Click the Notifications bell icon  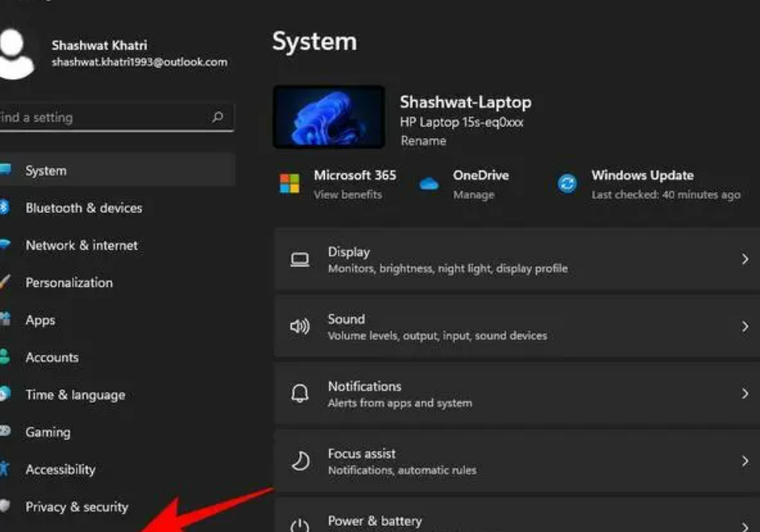300,393
